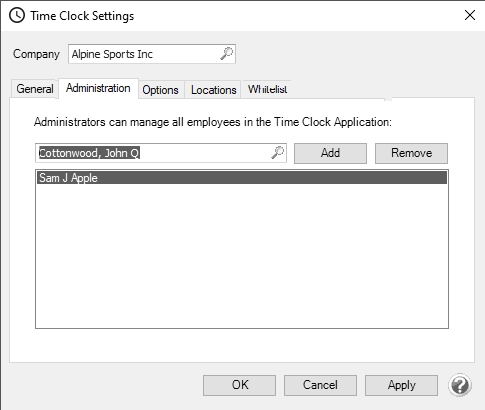Viewport: 485px width, 410px height.
Task: Click the Time Clock Settings title text
Action: point(82,16)
